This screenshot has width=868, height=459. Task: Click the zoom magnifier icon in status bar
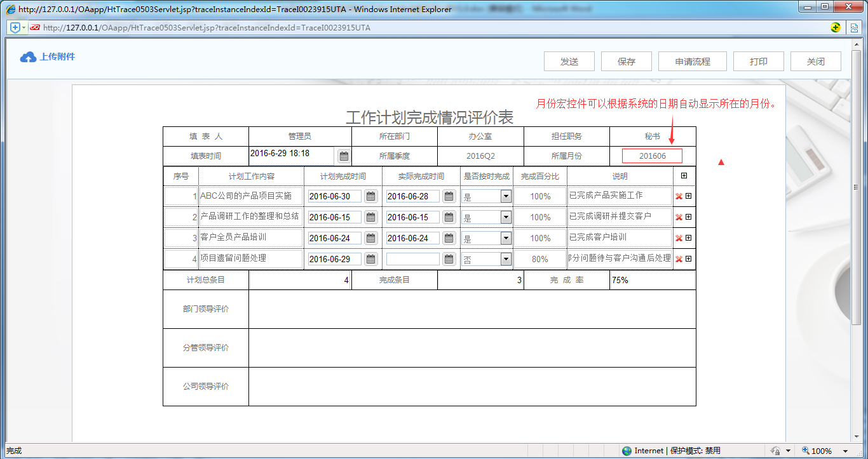(x=804, y=451)
